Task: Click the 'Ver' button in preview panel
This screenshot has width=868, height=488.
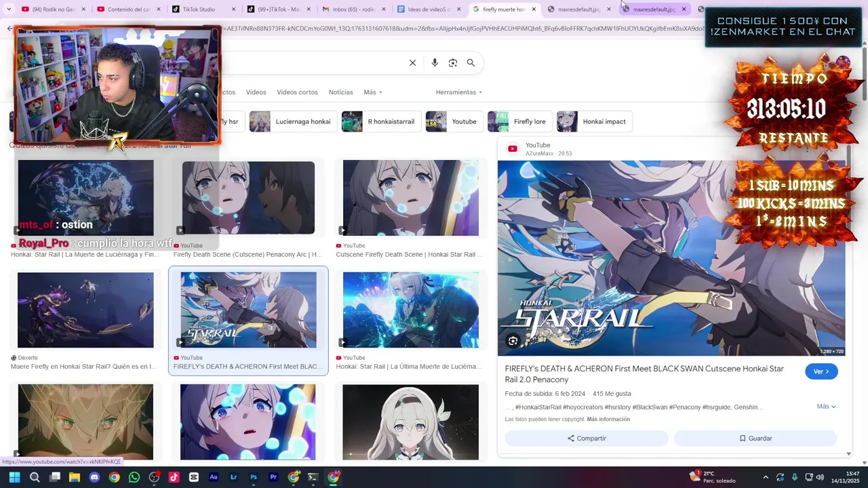Action: coord(821,371)
